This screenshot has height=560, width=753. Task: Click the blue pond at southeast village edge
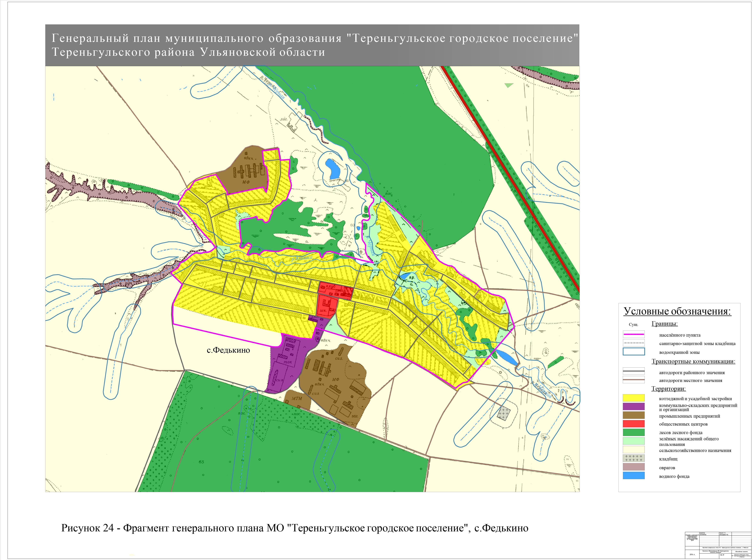pyautogui.click(x=507, y=358)
